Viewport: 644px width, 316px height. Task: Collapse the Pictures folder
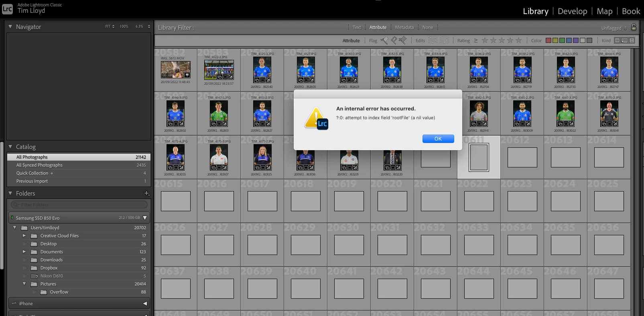pos(24,284)
